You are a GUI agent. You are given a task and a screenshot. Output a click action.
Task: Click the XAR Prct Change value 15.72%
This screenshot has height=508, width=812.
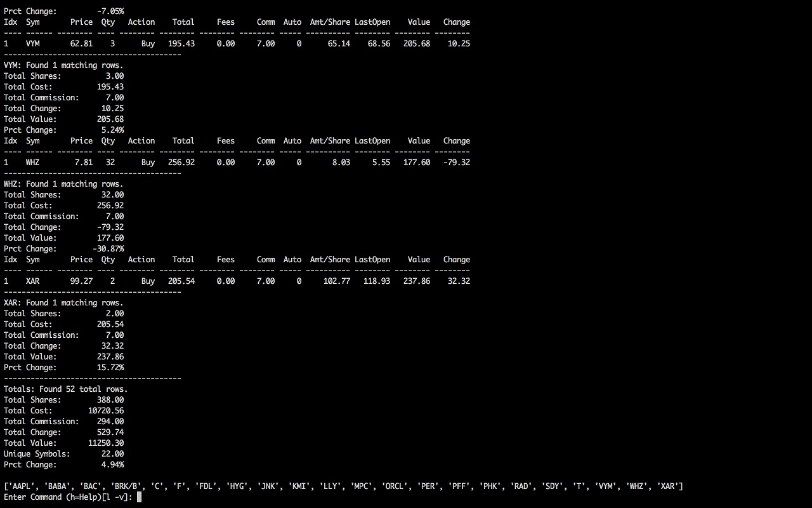[110, 368]
